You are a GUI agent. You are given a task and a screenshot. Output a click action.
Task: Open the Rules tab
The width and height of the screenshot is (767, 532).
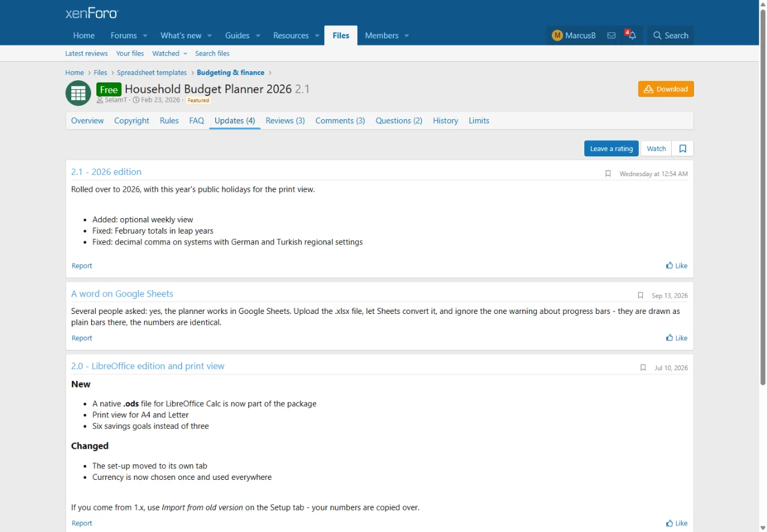[x=169, y=120]
